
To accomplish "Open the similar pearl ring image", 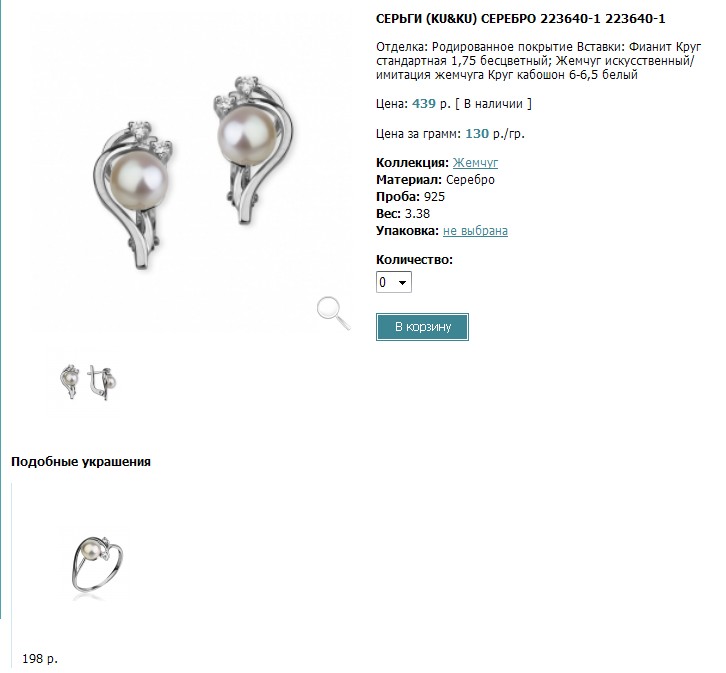I will 97,565.
